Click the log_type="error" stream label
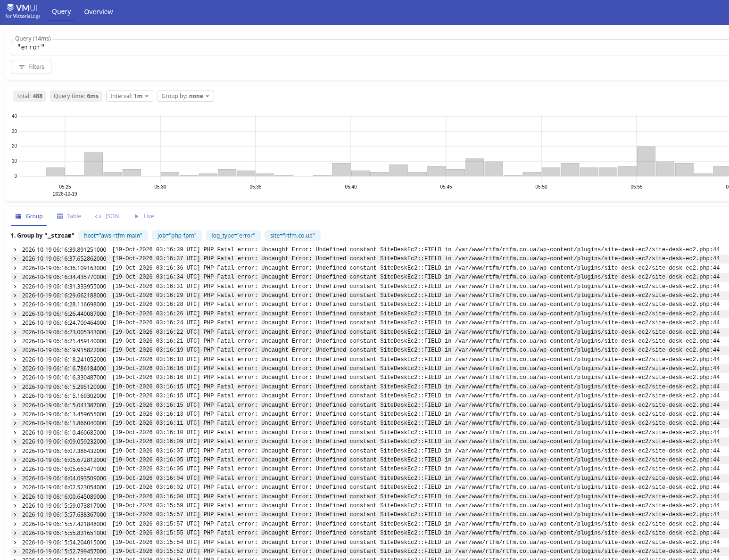The height and width of the screenshot is (560, 729). 233,236
